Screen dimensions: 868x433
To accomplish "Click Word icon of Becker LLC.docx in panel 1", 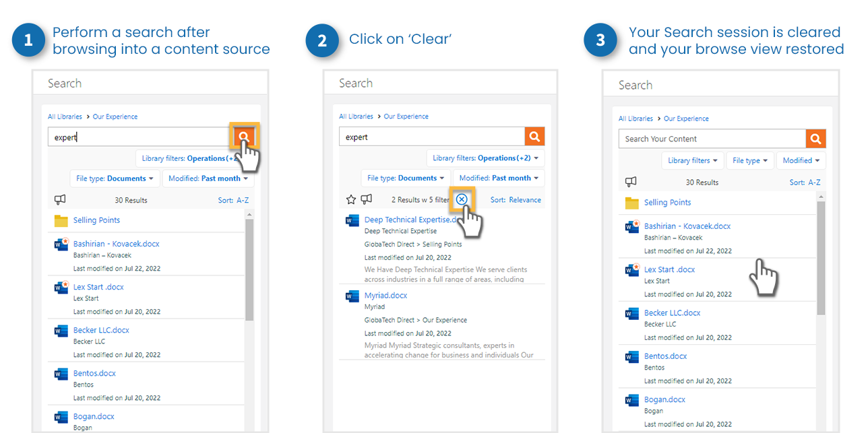I will coord(61,331).
